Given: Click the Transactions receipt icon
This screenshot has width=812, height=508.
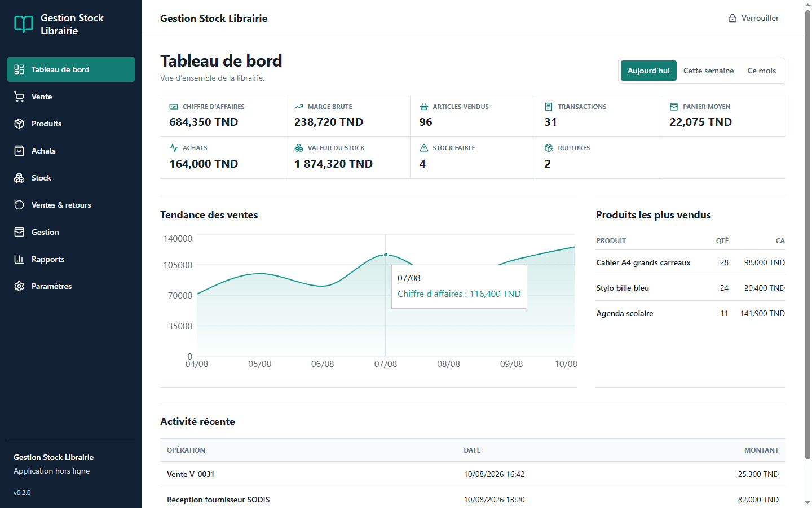Looking at the screenshot, I should tap(549, 107).
